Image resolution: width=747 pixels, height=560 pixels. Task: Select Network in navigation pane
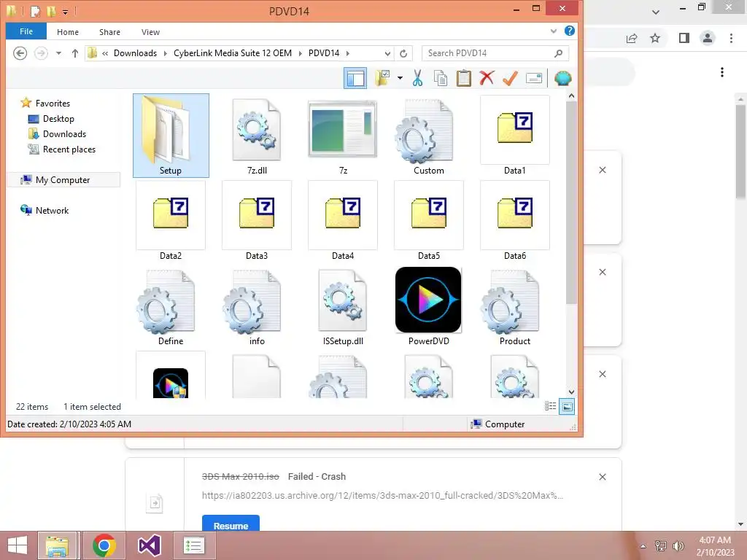[52, 211]
